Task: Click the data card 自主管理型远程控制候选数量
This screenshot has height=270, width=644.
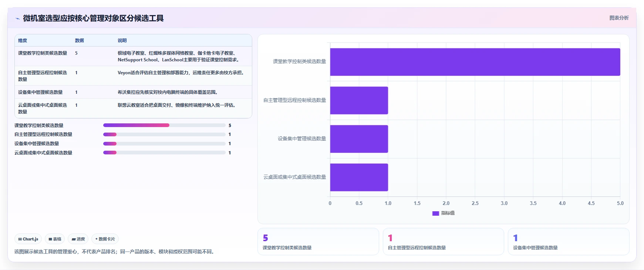Action: 443,242
